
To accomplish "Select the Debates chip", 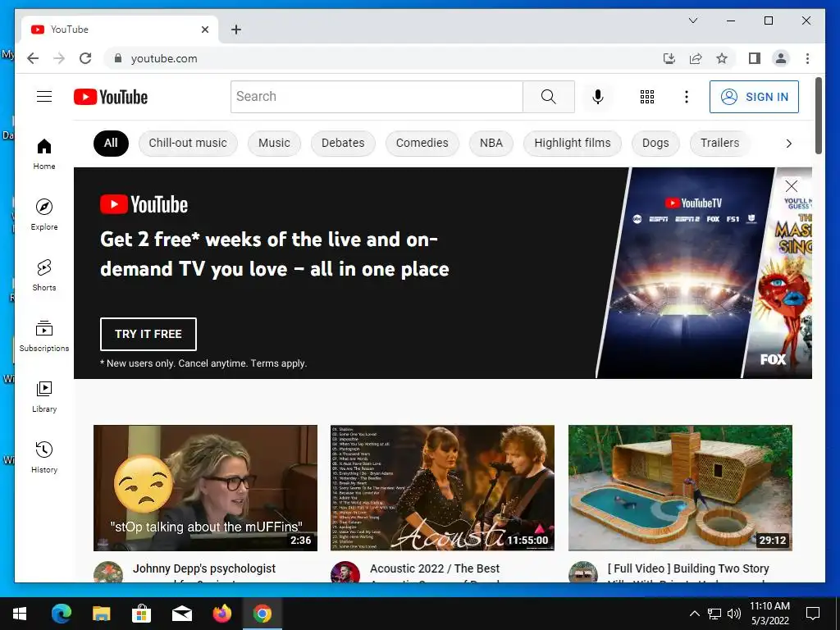I will pos(343,143).
